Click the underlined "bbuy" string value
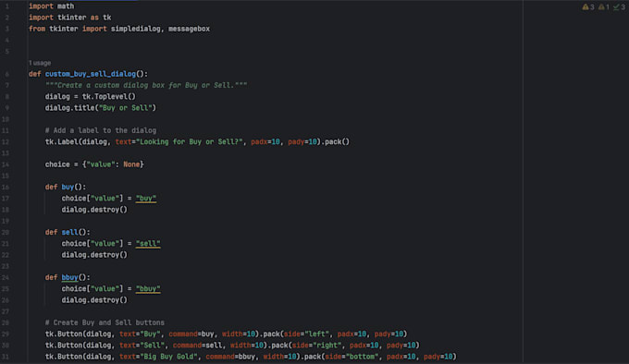 [x=148, y=289]
